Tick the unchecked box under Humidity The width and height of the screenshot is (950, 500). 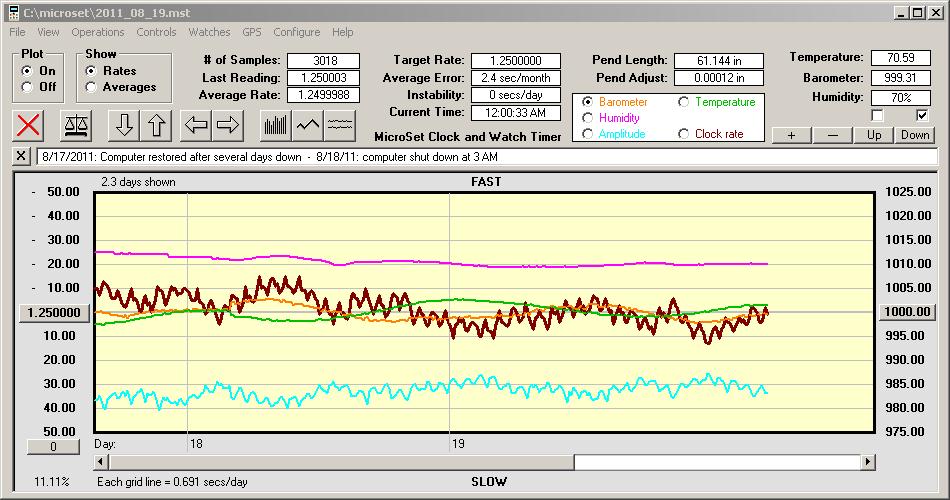pyautogui.click(x=877, y=115)
